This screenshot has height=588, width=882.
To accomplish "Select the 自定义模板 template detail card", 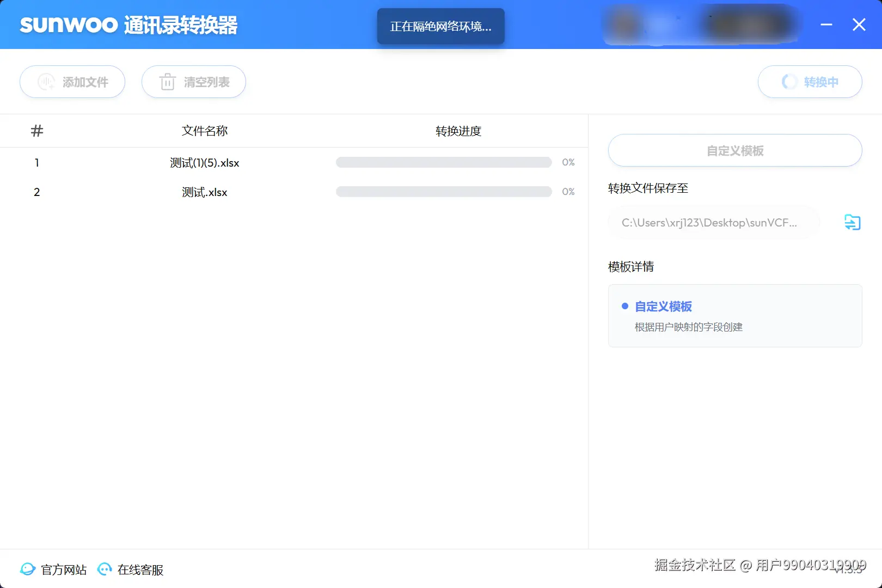I will click(735, 316).
